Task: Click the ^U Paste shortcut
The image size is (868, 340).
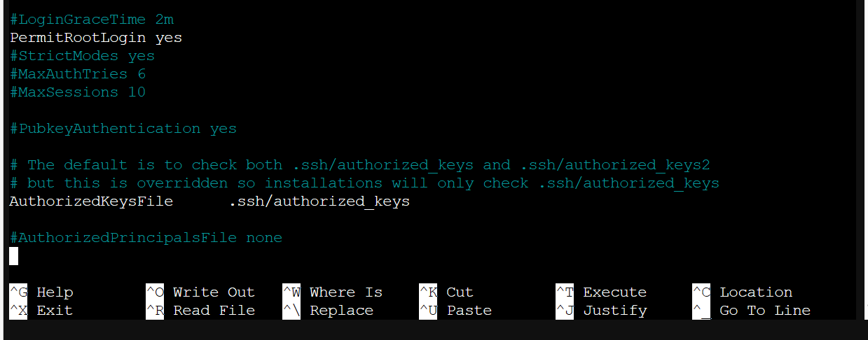Action: (x=456, y=311)
